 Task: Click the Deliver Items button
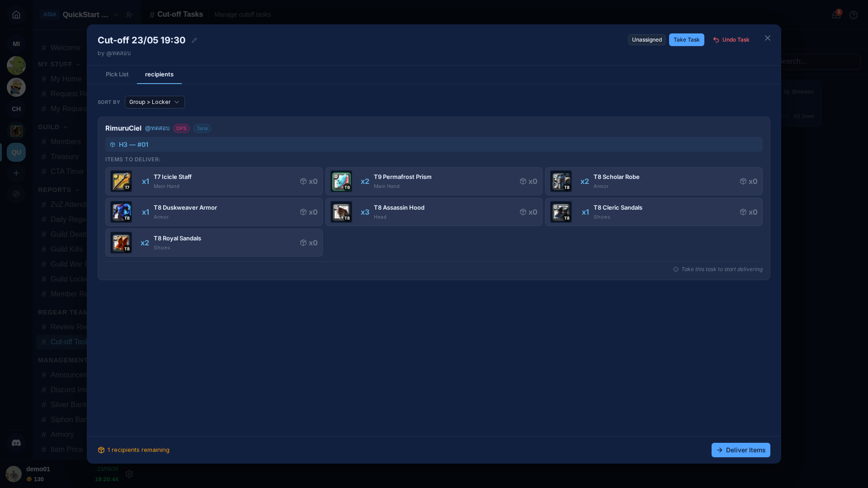click(x=741, y=450)
